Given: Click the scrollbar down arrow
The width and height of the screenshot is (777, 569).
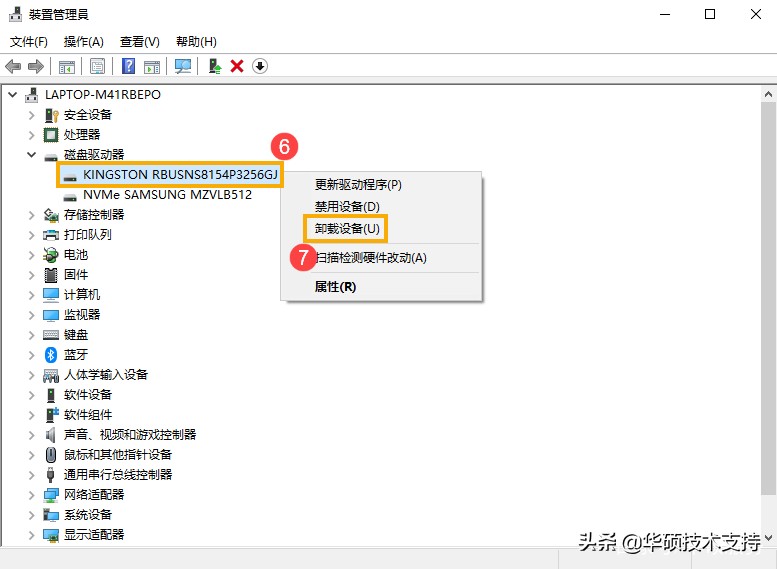Looking at the screenshot, I should pos(769,537).
